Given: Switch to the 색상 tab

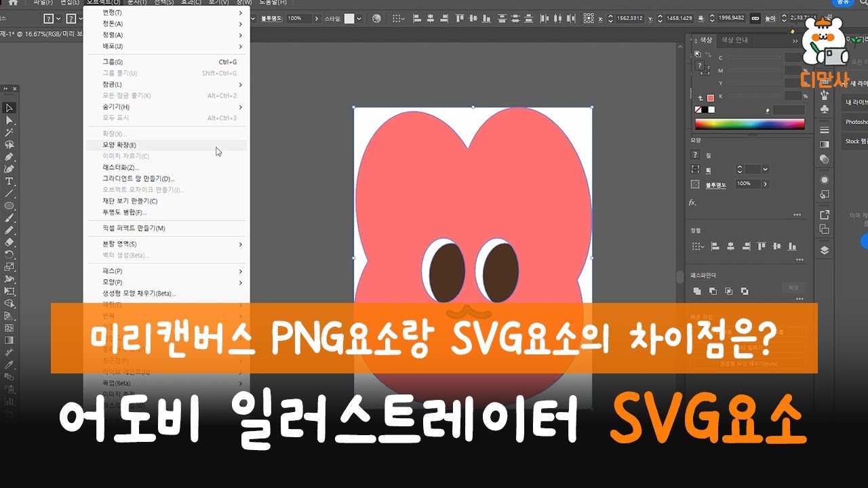Looking at the screenshot, I should (706, 40).
